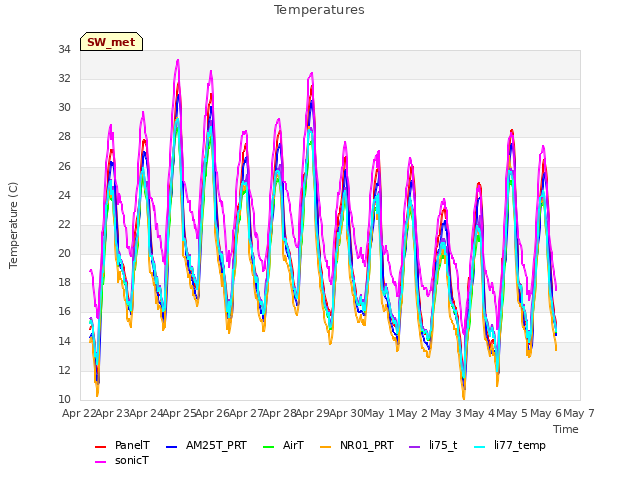
Task: Click the 12 y-axis value
Action: (x=64, y=370)
